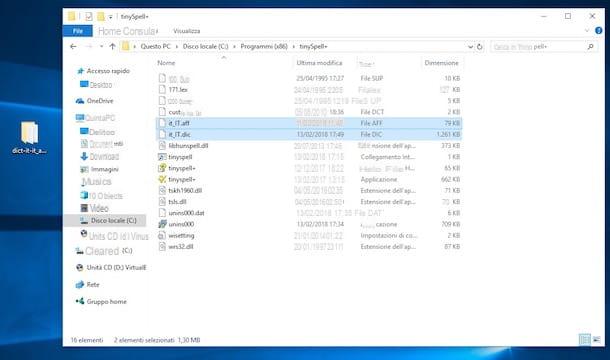This screenshot has width=610, height=360.
Task: Open the Download folder in sidebar
Action: tap(104, 156)
